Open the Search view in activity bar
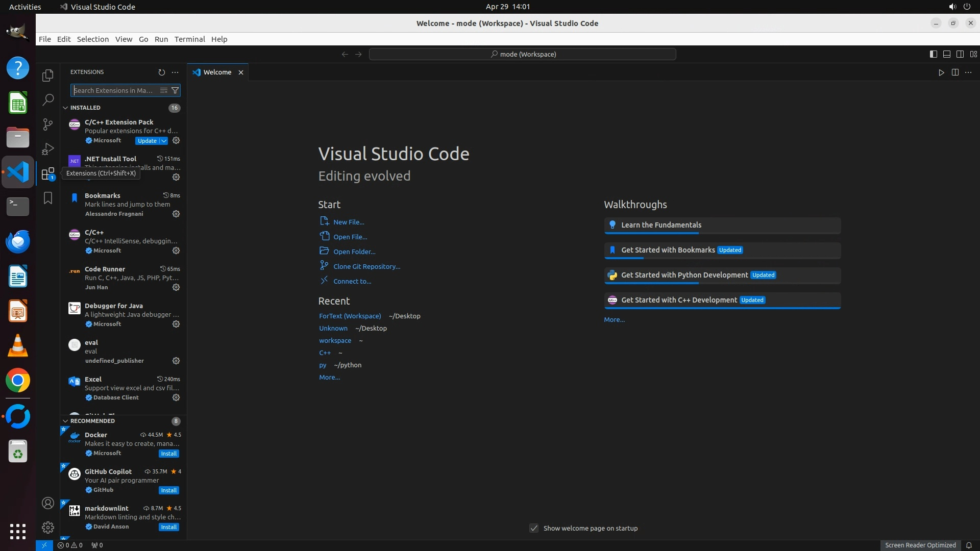980x551 pixels. point(47,100)
